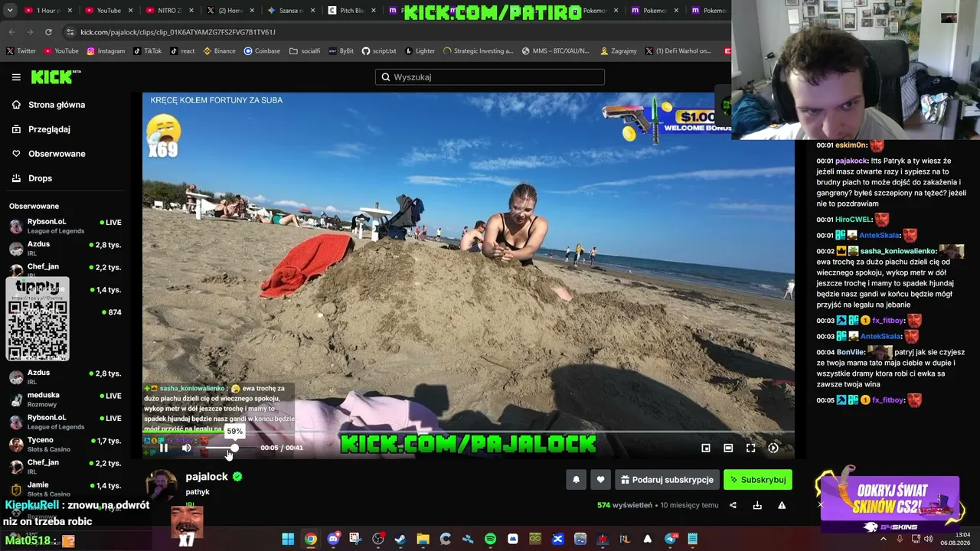Open the socialfi bookmark folder
This screenshot has height=551, width=980.
pyautogui.click(x=305, y=51)
